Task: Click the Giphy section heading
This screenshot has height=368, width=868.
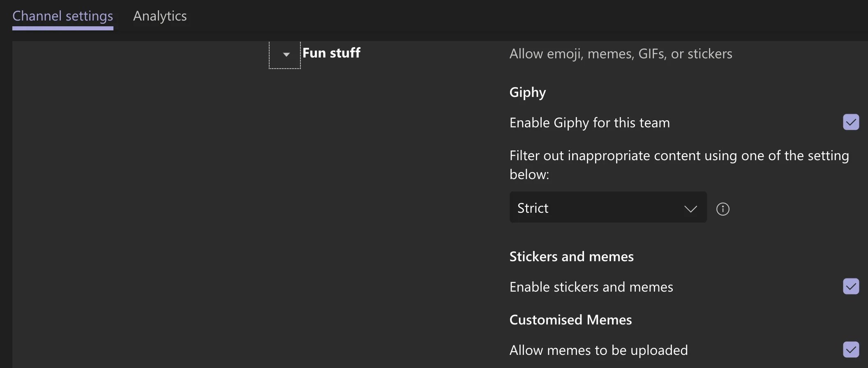Action: pyautogui.click(x=527, y=92)
